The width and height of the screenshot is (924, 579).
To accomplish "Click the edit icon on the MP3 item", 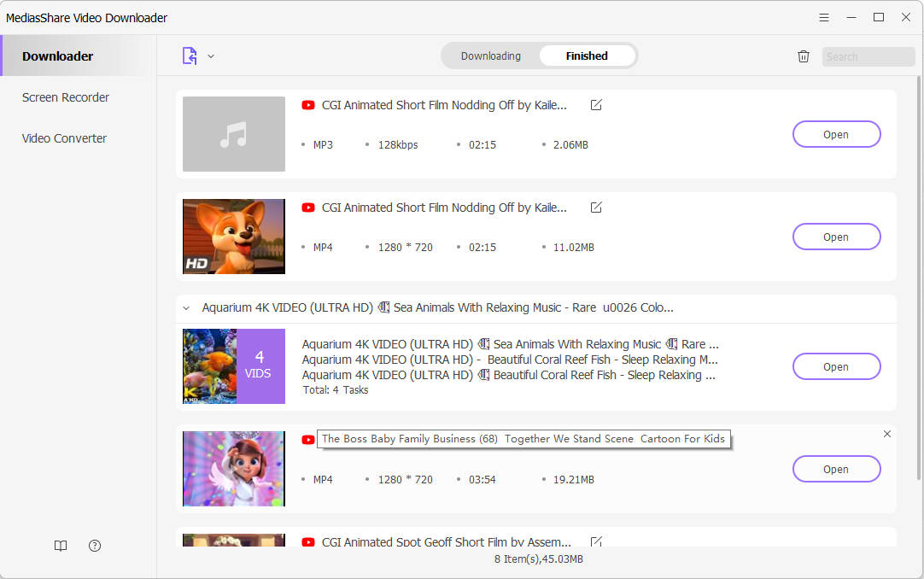I will [x=596, y=105].
